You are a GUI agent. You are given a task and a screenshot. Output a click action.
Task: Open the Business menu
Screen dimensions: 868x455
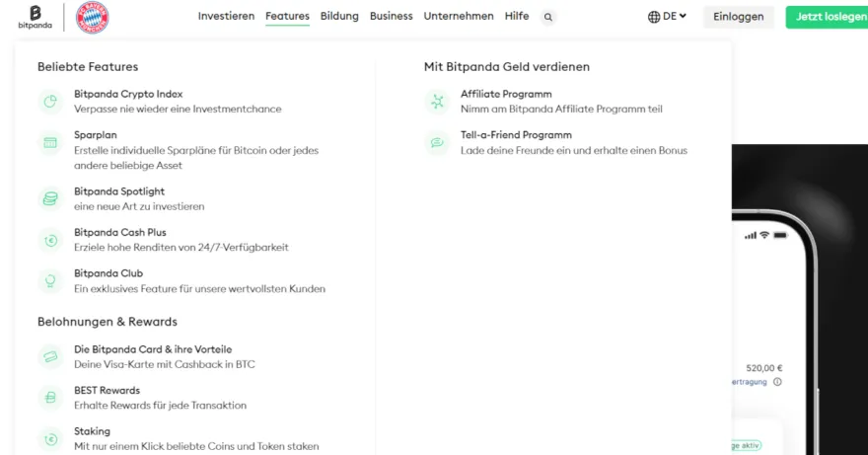click(392, 16)
